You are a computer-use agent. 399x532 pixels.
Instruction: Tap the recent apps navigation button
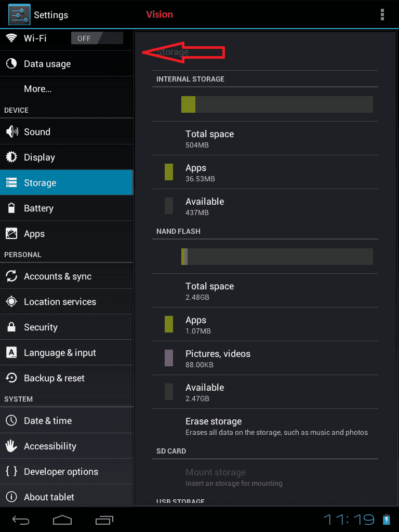[104, 520]
